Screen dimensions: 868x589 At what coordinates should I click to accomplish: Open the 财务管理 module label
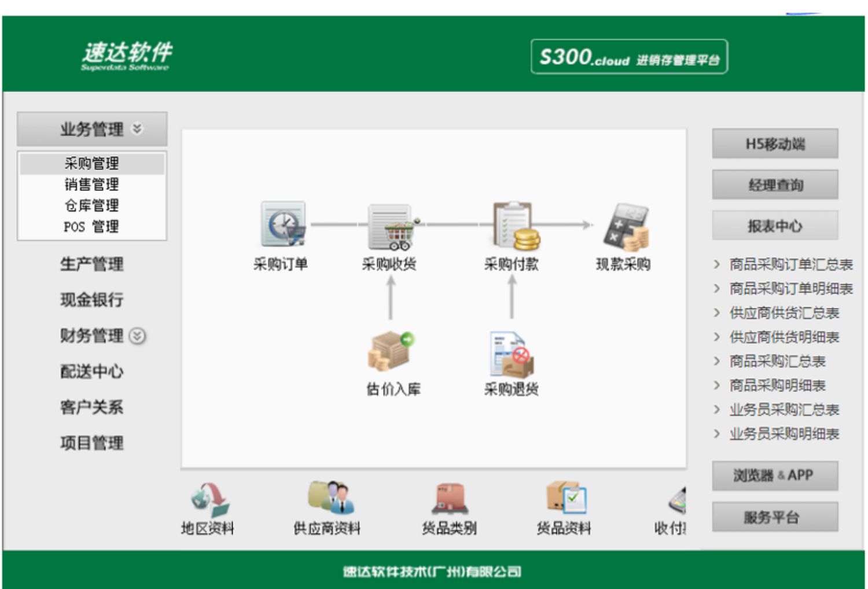pyautogui.click(x=92, y=336)
